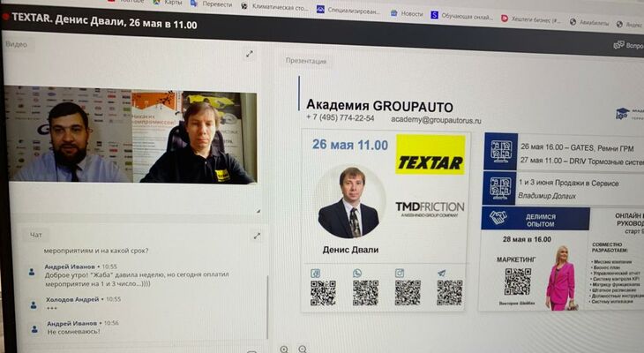644x353 pixels.
Task: Click the Хештеги бизнес bookmark icon
Action: (x=505, y=18)
